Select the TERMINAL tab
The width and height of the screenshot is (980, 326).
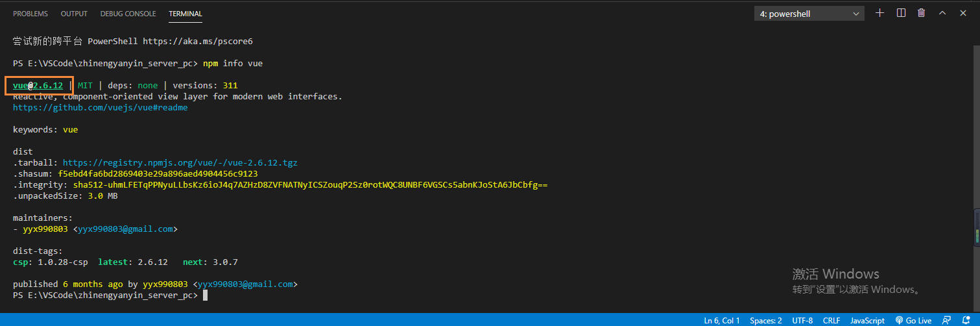pos(185,14)
